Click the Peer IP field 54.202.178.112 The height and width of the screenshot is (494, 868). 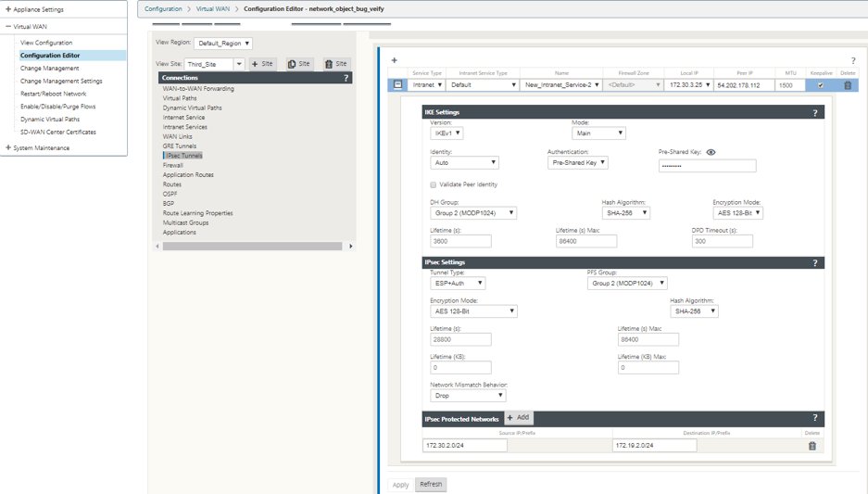[x=744, y=85]
